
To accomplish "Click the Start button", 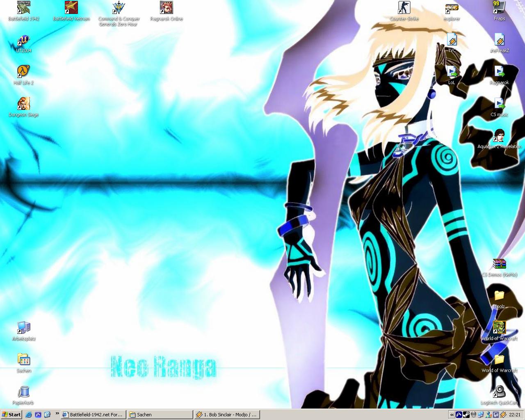I will click(11, 415).
